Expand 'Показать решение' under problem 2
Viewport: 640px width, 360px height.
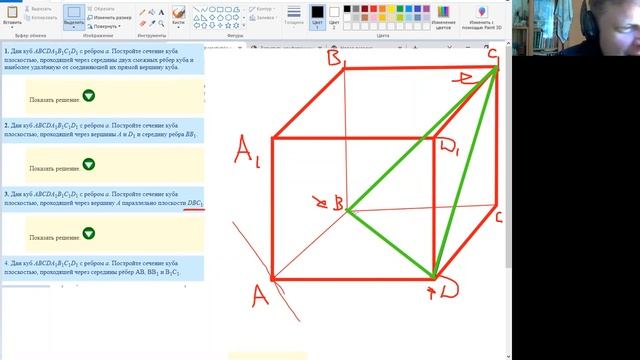(89, 164)
